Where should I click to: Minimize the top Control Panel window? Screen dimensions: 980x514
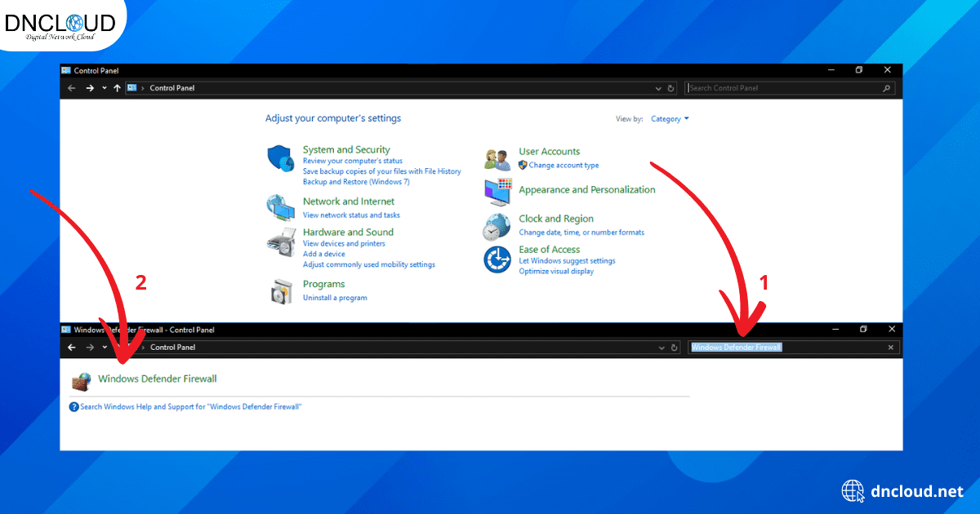[831, 70]
